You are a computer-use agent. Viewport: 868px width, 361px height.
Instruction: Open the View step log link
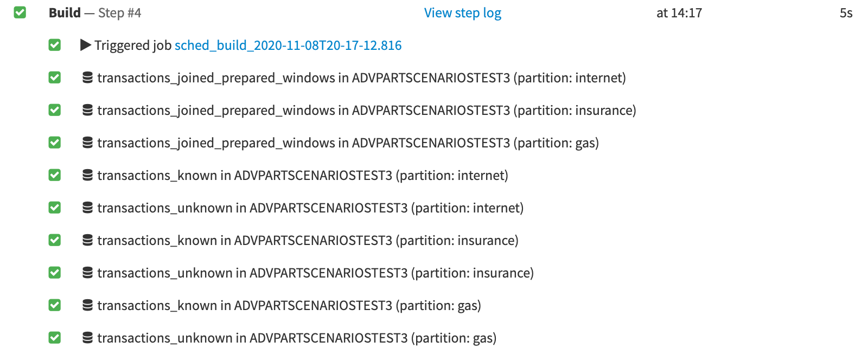coord(462,13)
